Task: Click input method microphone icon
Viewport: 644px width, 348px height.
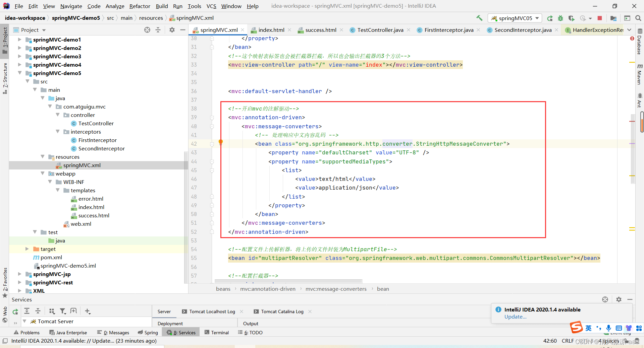Action: point(608,328)
